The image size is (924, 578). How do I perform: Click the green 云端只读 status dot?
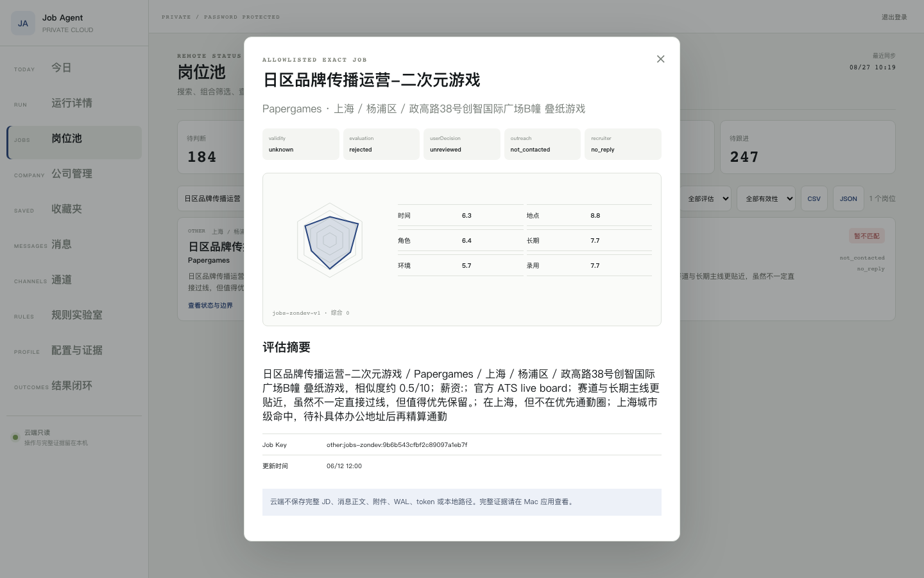coord(15,437)
